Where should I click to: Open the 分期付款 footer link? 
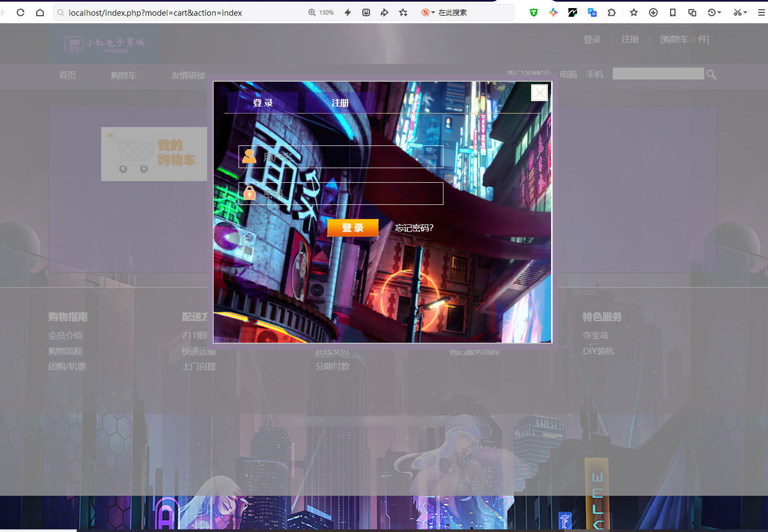333,367
